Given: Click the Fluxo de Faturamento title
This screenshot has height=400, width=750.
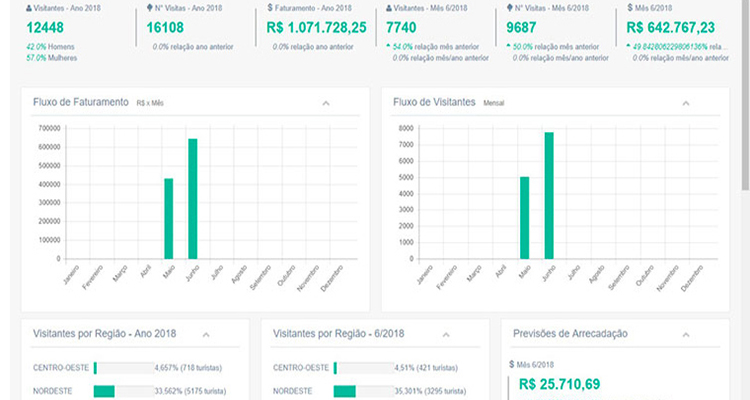Looking at the screenshot, I should (x=81, y=102).
